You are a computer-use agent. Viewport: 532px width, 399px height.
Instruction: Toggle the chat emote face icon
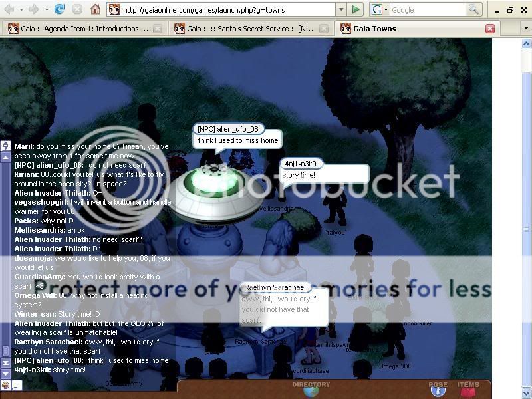tap(6, 385)
